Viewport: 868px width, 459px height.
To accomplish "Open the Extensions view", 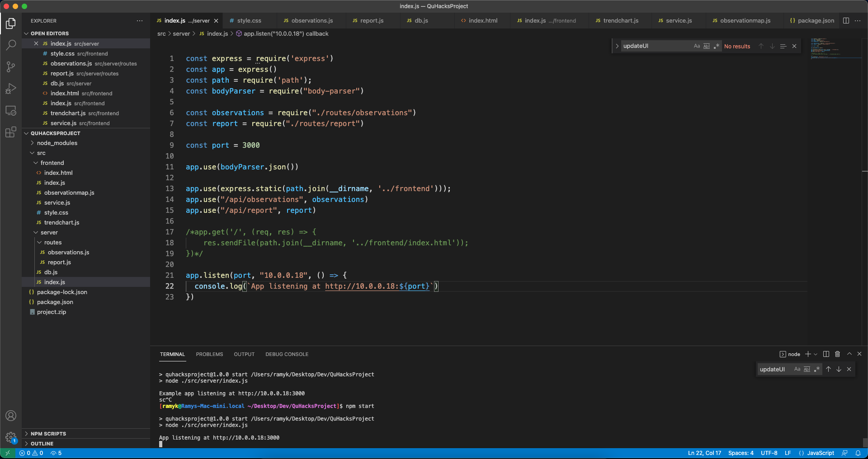I will click(x=11, y=132).
